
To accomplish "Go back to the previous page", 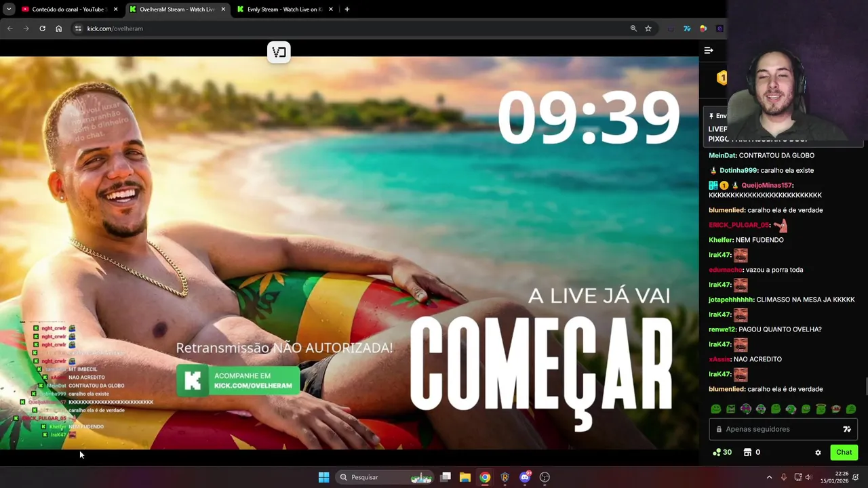I will (x=9, y=28).
